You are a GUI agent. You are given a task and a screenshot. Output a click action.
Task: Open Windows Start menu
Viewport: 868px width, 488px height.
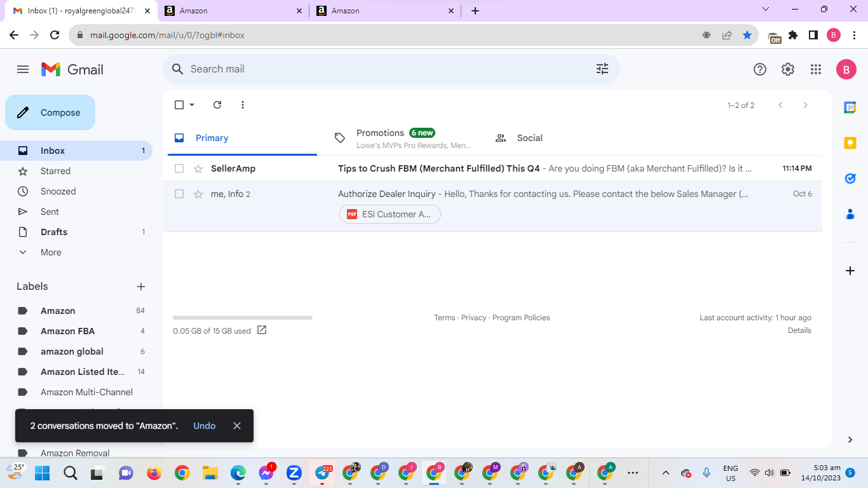coord(42,473)
